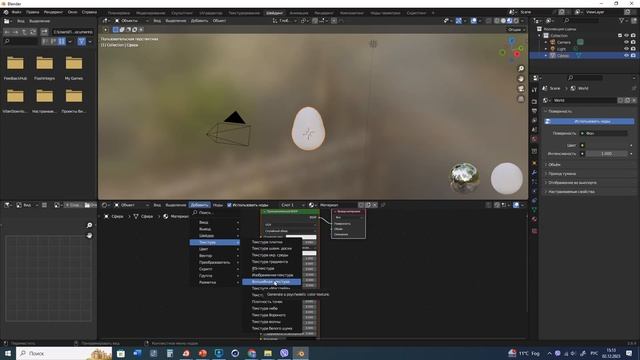Click white base color swatch on Principled node
Viewport: 640px width, 360px height.
[301, 237]
